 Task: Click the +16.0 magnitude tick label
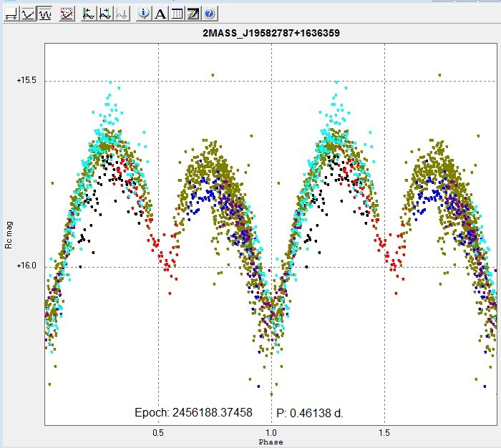pos(26,266)
